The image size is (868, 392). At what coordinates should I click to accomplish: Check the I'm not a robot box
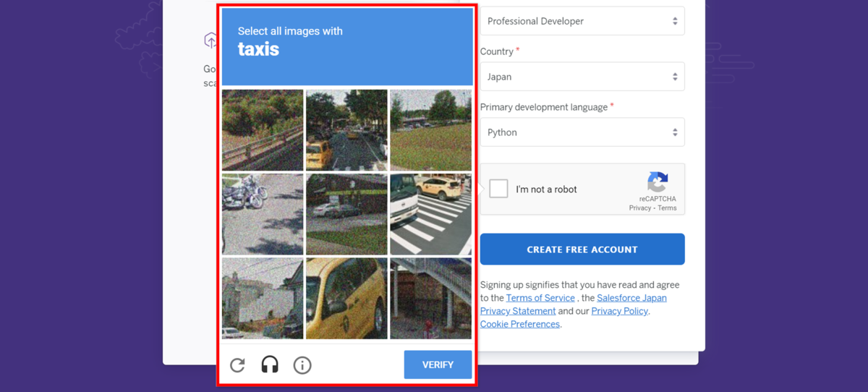[x=498, y=189]
